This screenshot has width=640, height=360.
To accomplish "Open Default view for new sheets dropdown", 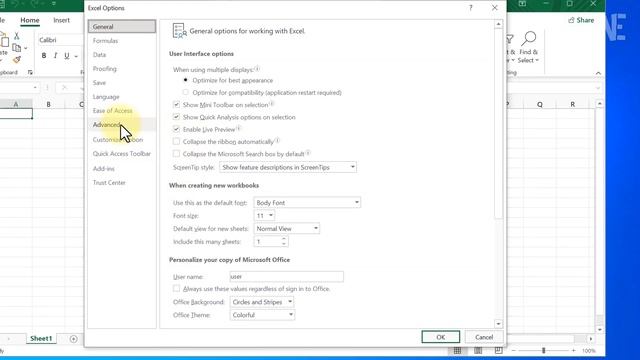I will pyautogui.click(x=287, y=229).
